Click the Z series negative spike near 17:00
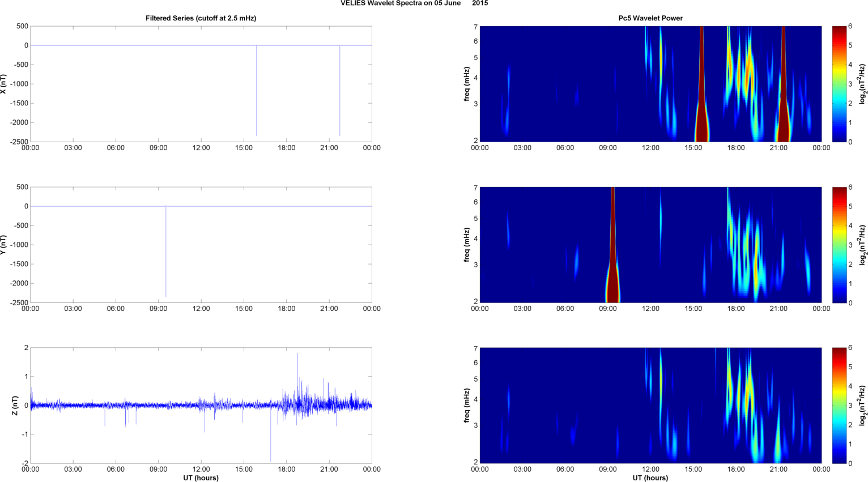This screenshot has width=868, height=482. [271, 433]
